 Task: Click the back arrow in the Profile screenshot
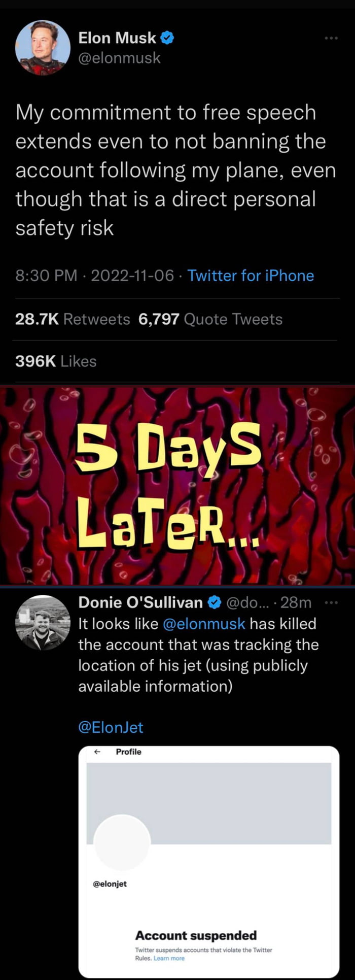[x=98, y=752]
